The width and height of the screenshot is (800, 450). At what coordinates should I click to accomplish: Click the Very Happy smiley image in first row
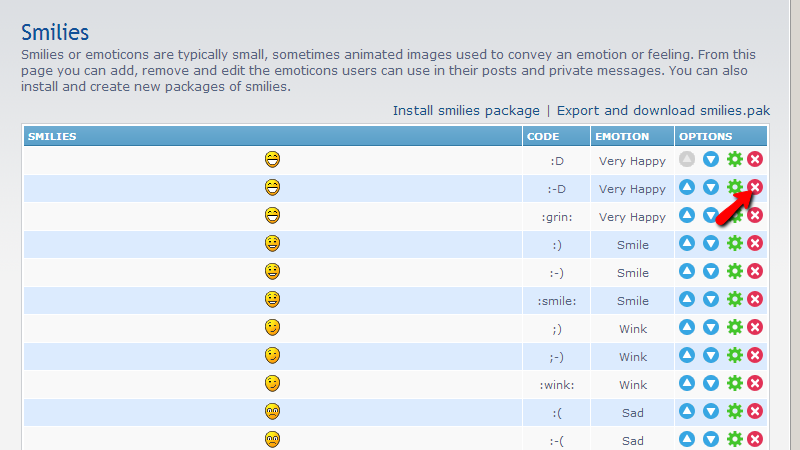click(272, 159)
